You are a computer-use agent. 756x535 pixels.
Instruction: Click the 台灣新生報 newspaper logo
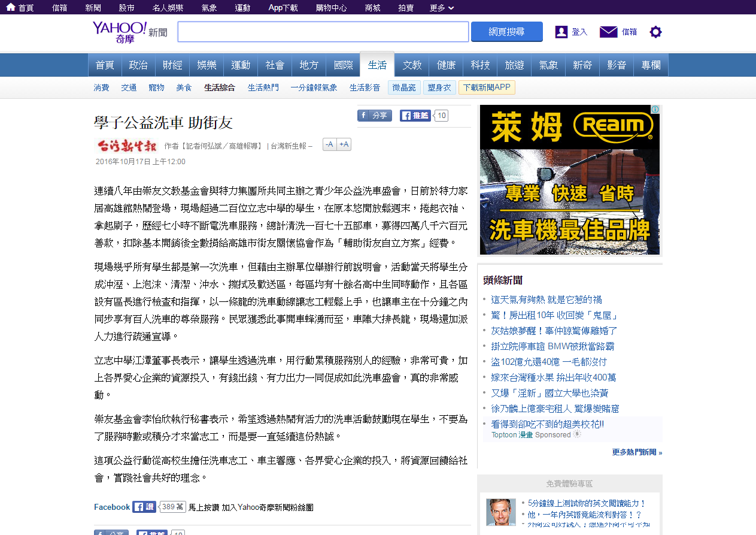click(127, 146)
